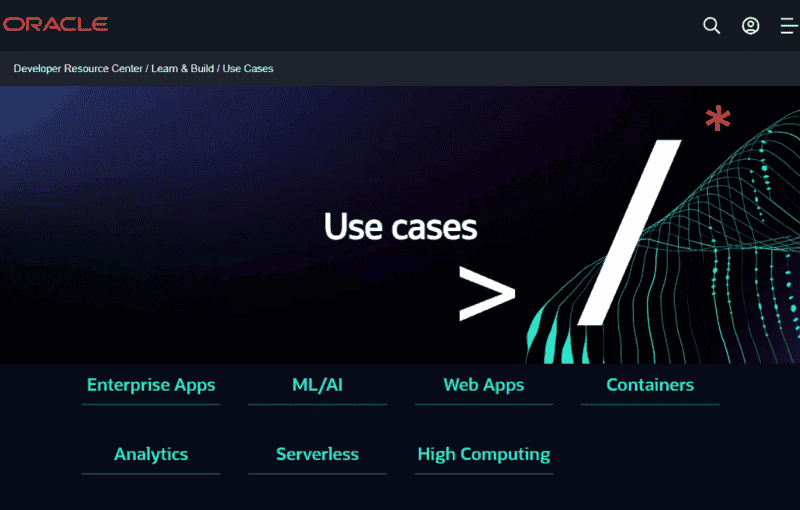Open the Learn & Build breadcrumb link
Image resolution: width=800 pixels, height=510 pixels.
(x=183, y=69)
